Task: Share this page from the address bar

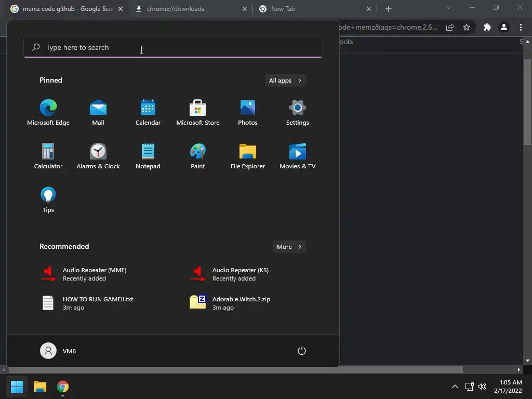Action: pyautogui.click(x=450, y=27)
